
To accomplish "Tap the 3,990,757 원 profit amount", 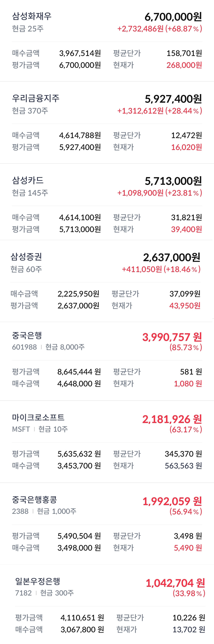I will pyautogui.click(x=172, y=337).
